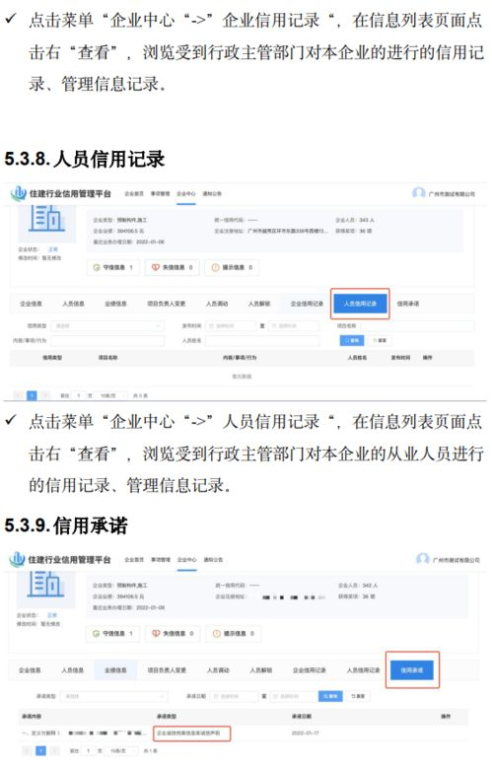Switch to 人员解锁 tab in 5.3.8 screenshot
Image resolution: width=492 pixels, height=768 pixels.
pyautogui.click(x=259, y=304)
